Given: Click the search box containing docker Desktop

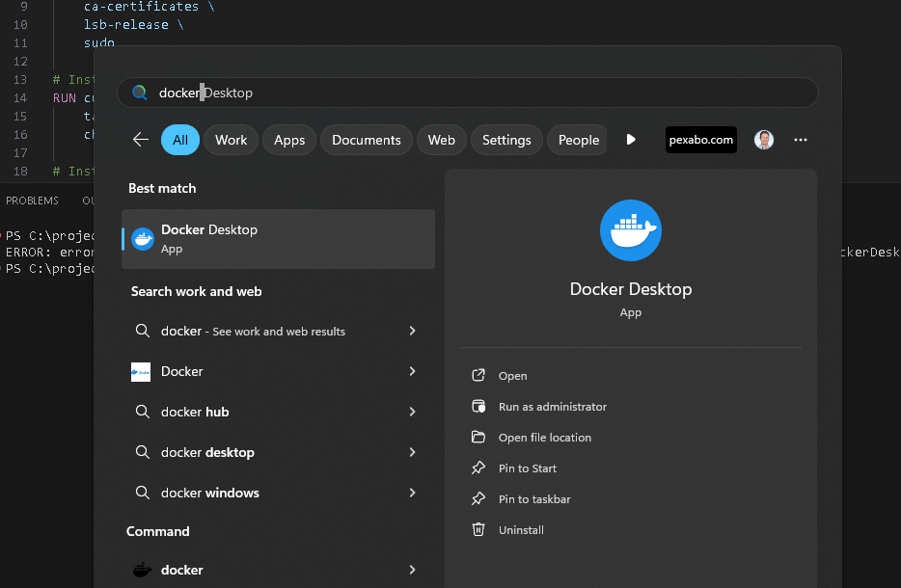Looking at the screenshot, I should [x=467, y=93].
